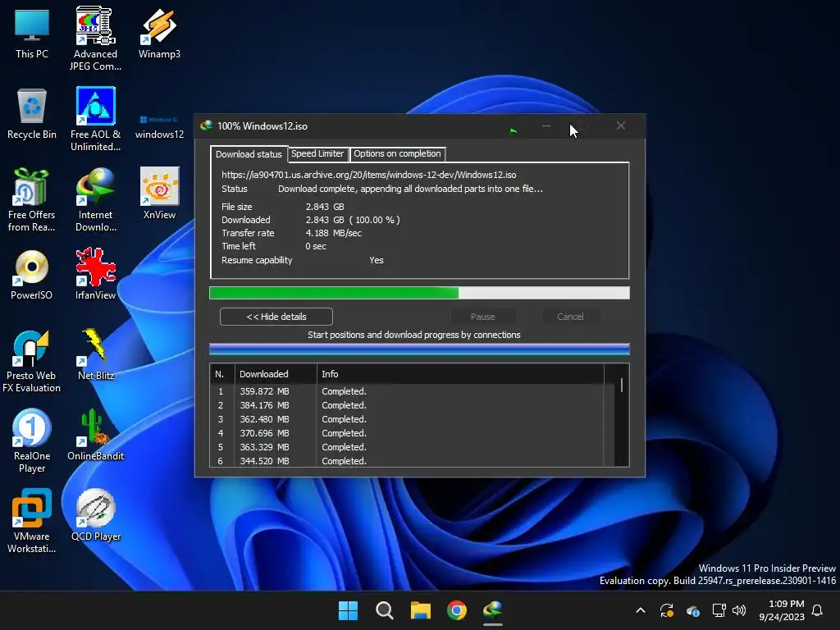Click the Windows Update tray icon
Image resolution: width=840 pixels, height=630 pixels.
667,610
